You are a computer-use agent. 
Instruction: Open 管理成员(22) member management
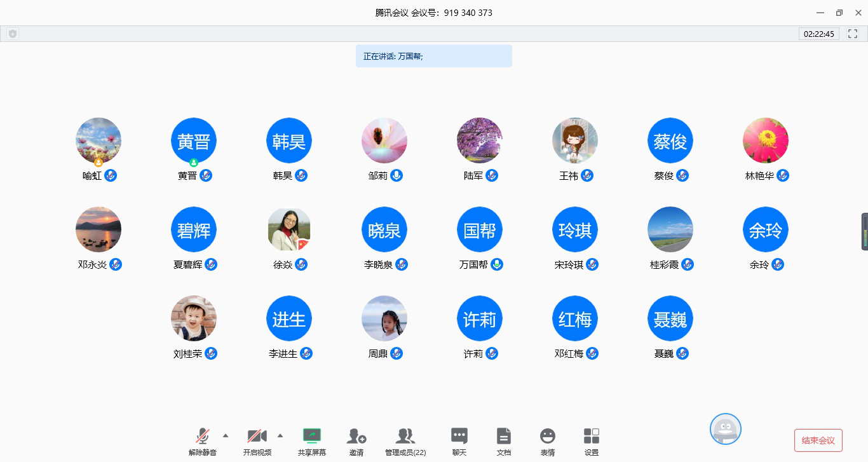click(405, 436)
